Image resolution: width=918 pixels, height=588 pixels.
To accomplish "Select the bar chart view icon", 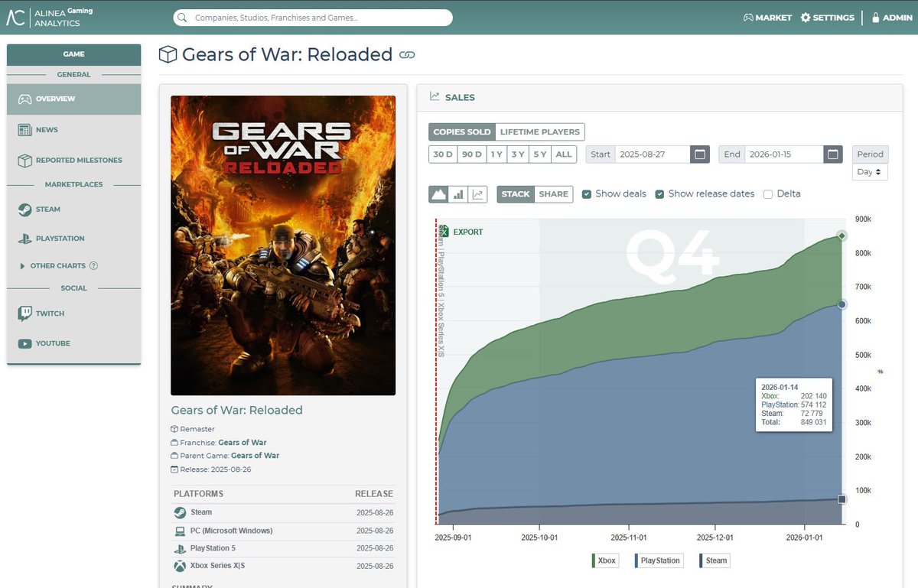I will point(458,194).
